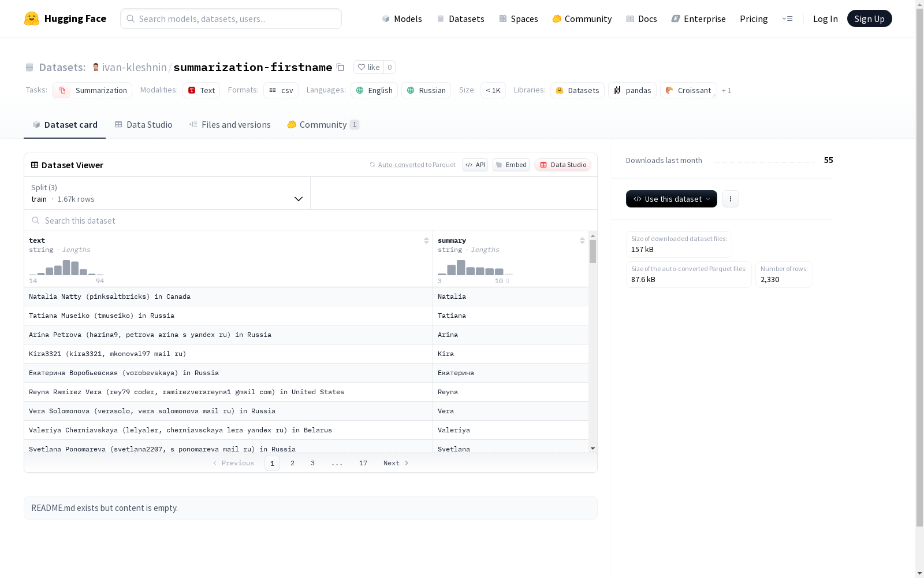Click the Log In link
924x578 pixels.
tap(825, 18)
